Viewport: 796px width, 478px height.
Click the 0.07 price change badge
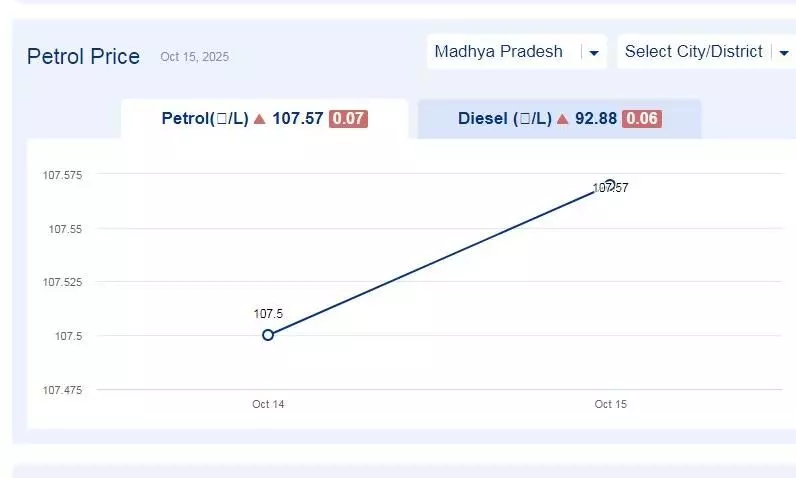(x=348, y=119)
